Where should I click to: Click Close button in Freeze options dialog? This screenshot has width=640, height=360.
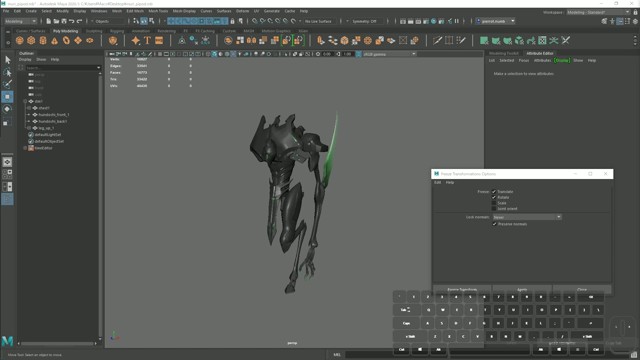coord(582,289)
